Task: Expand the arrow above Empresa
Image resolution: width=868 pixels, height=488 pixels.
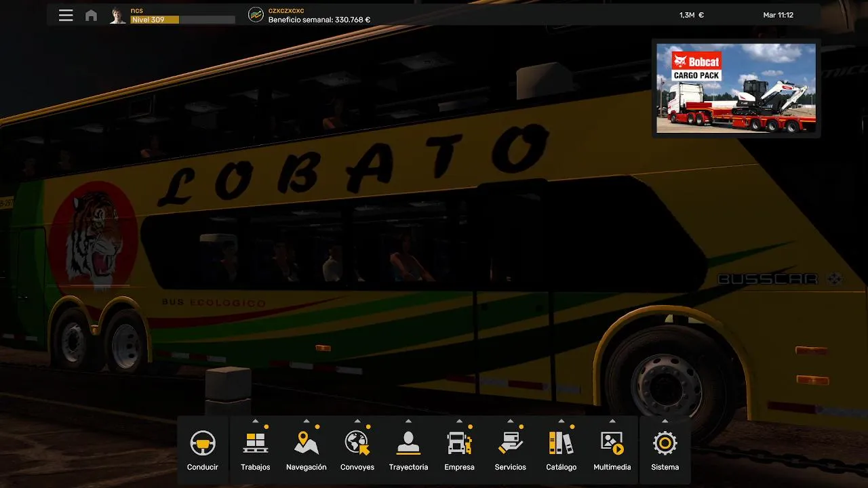Action: pyautogui.click(x=459, y=421)
